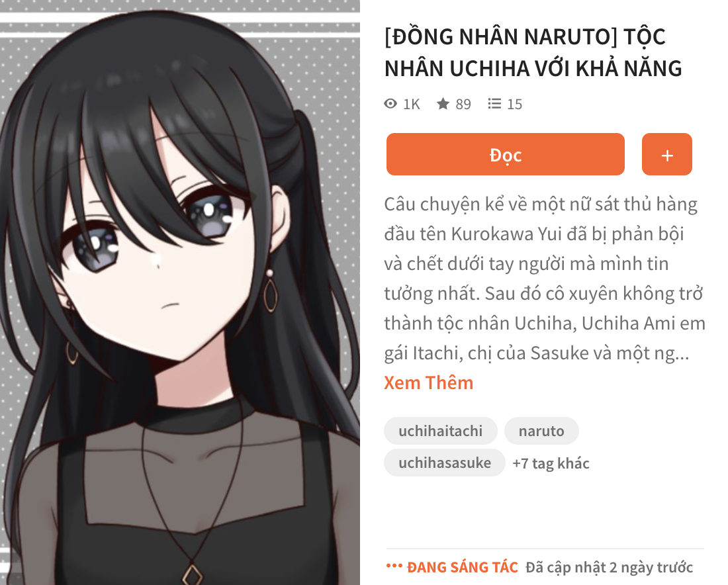
Task: Open the uchihasasuke tag
Action: coord(445,463)
